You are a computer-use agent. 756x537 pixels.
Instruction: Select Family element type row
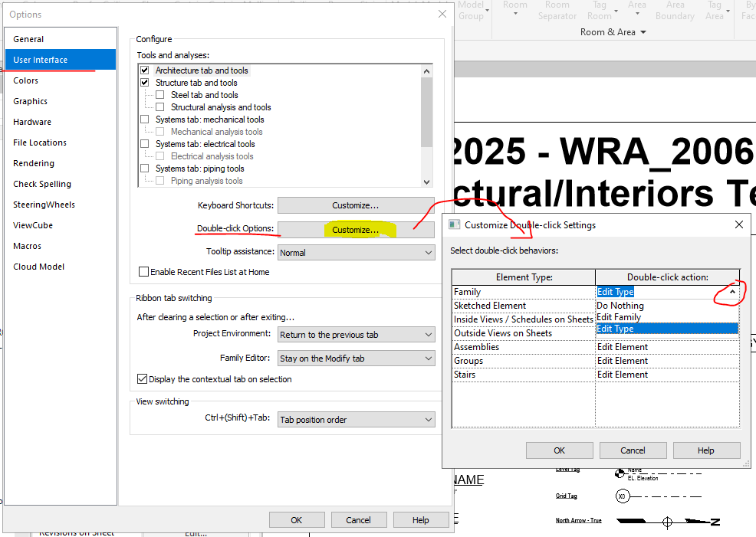point(524,292)
